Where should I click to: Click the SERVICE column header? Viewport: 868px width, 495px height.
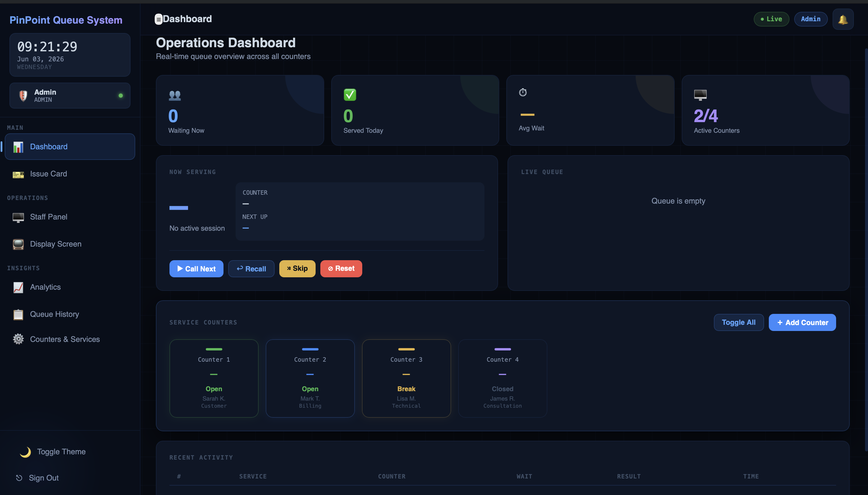pyautogui.click(x=253, y=477)
